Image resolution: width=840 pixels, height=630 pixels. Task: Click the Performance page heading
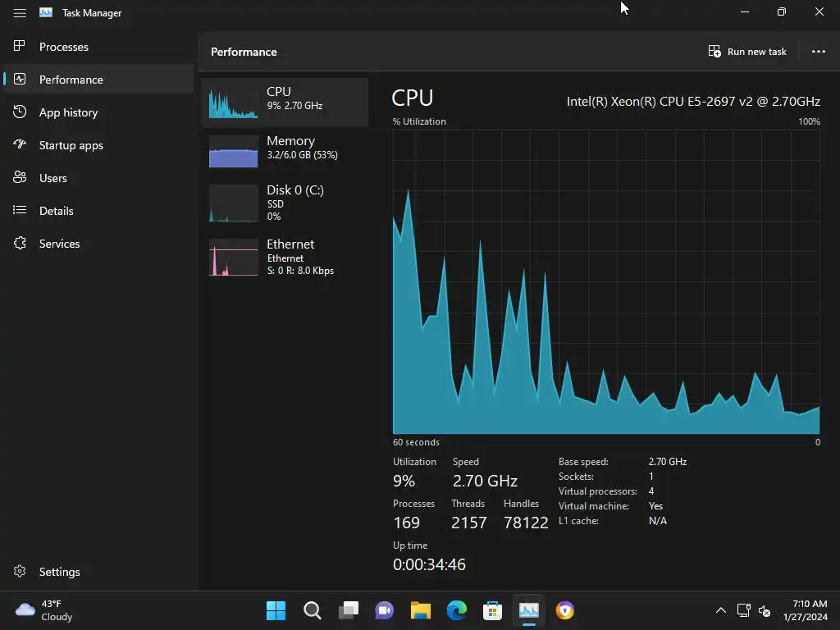[244, 52]
